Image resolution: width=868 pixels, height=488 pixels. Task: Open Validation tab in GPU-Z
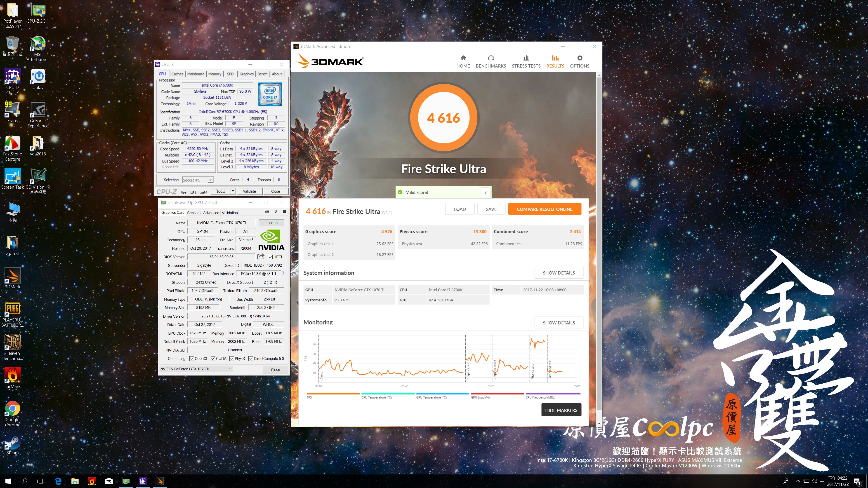click(230, 213)
